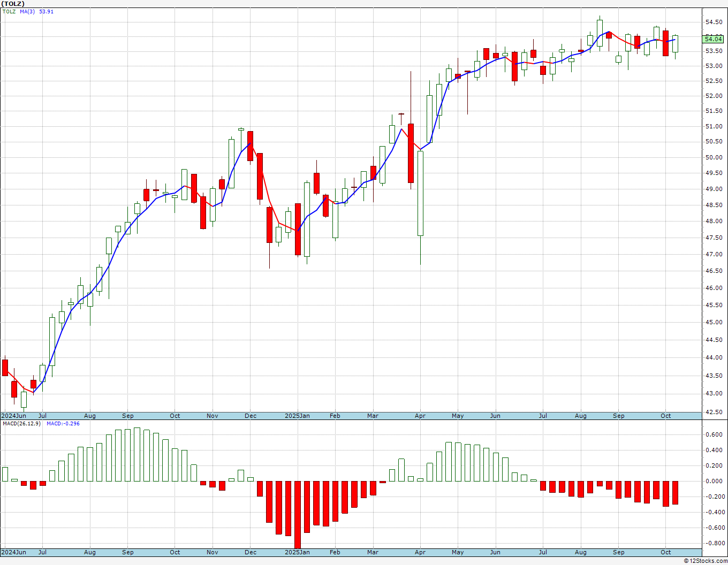This screenshot has height=565, width=728.
Task: Click 2024Jun label on price chart time axis
Action: click(x=13, y=416)
